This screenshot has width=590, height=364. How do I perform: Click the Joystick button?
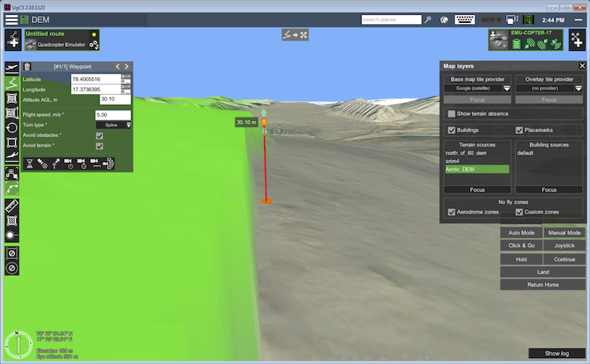click(564, 245)
